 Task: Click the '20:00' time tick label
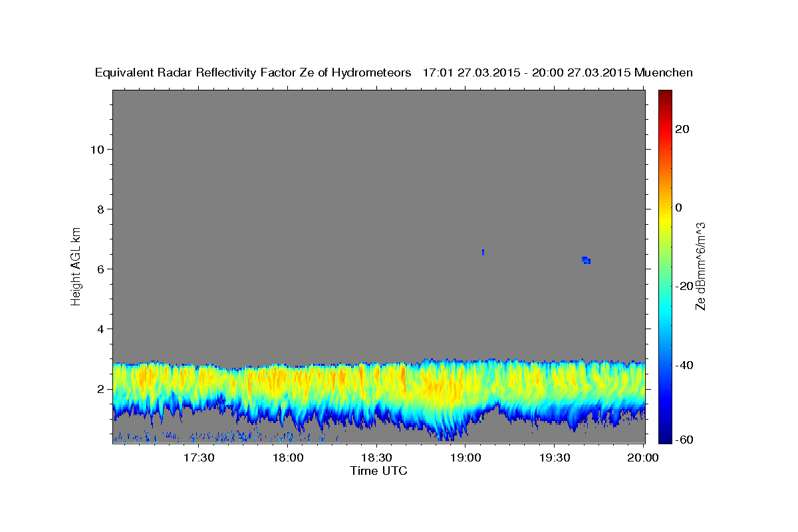(x=643, y=458)
